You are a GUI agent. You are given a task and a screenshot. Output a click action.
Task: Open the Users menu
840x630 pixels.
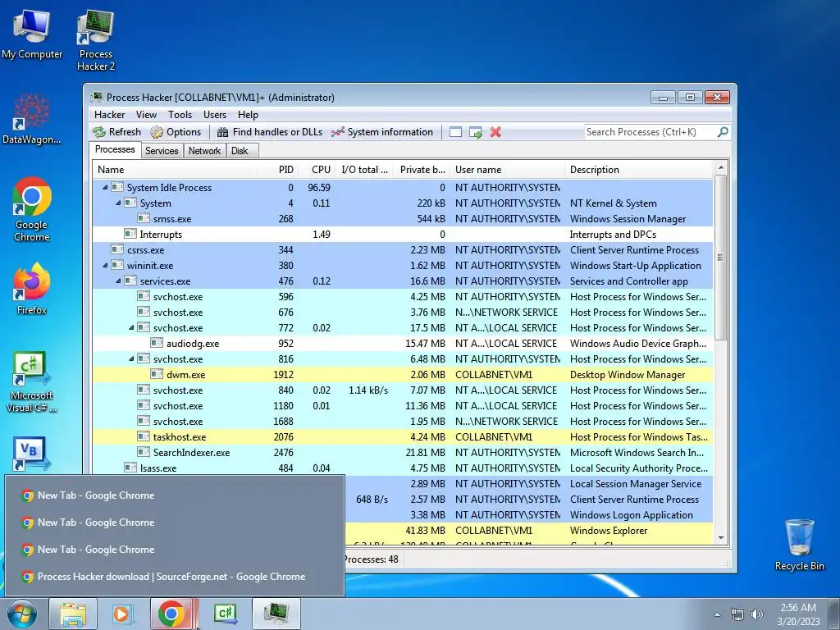(x=215, y=115)
